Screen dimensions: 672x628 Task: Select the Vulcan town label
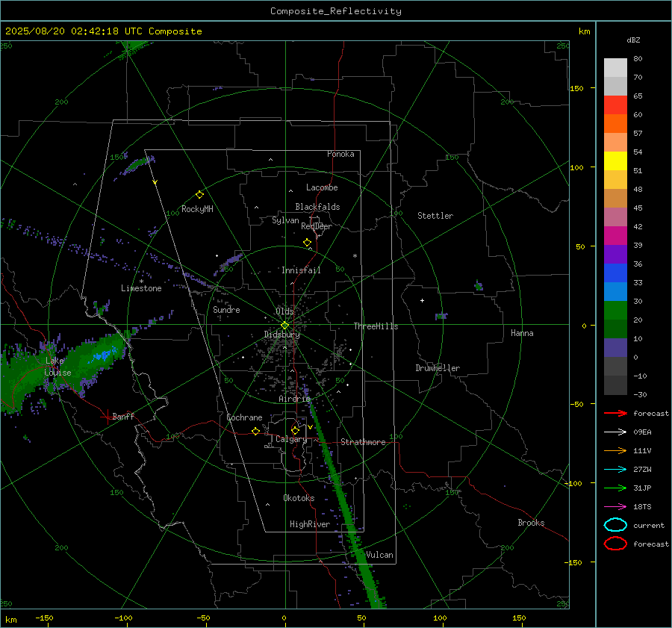coord(379,555)
